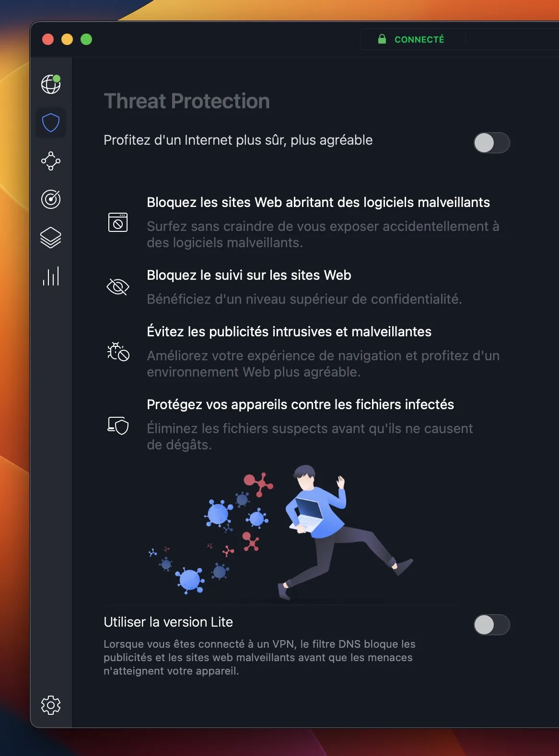
Task: Click the device with shield infected files icon
Action: (118, 425)
